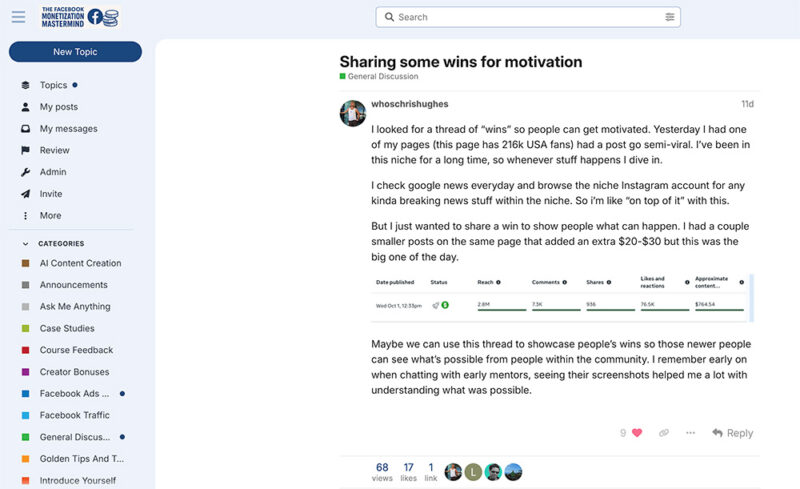Image resolution: width=800 pixels, height=489 pixels.
Task: Open My posts sidebar link
Action: click(x=58, y=107)
